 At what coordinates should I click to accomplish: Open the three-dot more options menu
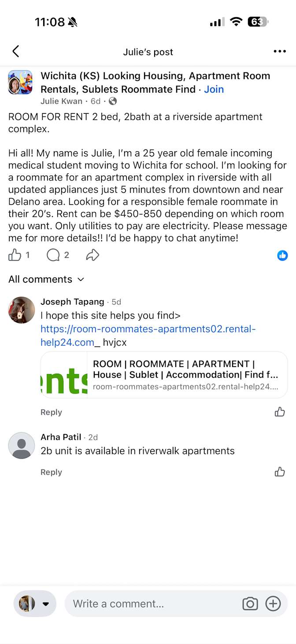(280, 52)
